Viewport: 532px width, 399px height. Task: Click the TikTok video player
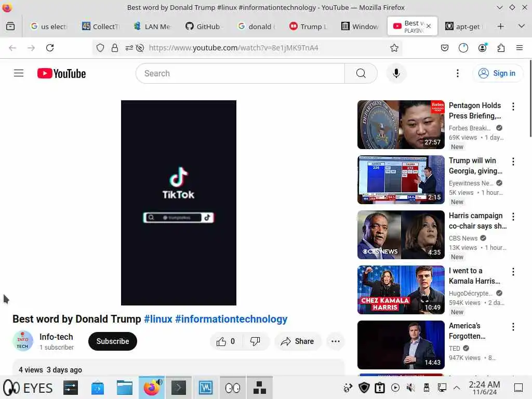click(179, 203)
